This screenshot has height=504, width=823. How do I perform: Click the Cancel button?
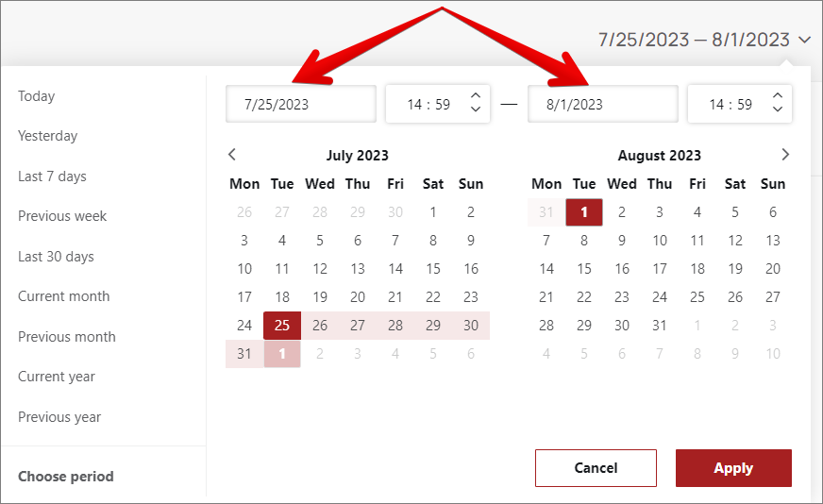click(596, 468)
